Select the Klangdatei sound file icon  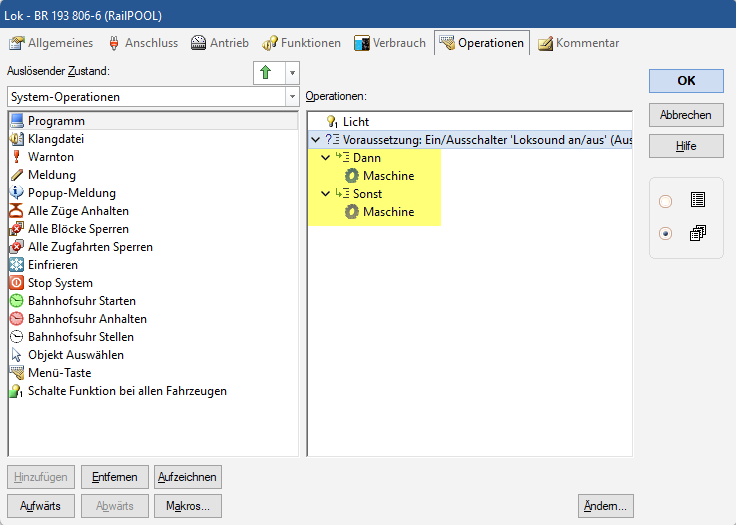coord(17,139)
